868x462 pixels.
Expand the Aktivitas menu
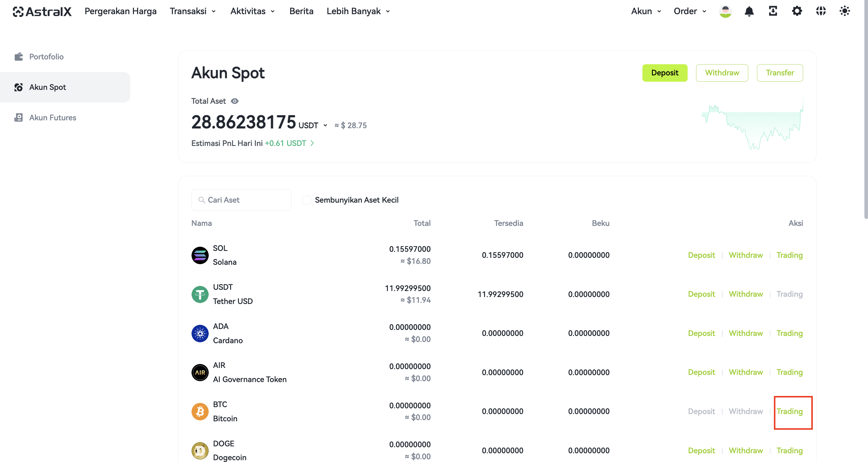click(x=253, y=11)
